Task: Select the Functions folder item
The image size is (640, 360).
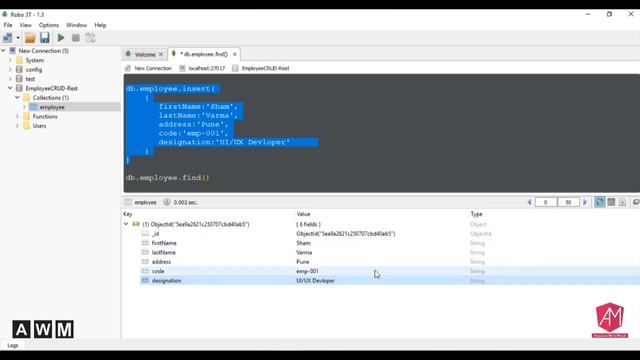Action: coord(44,116)
